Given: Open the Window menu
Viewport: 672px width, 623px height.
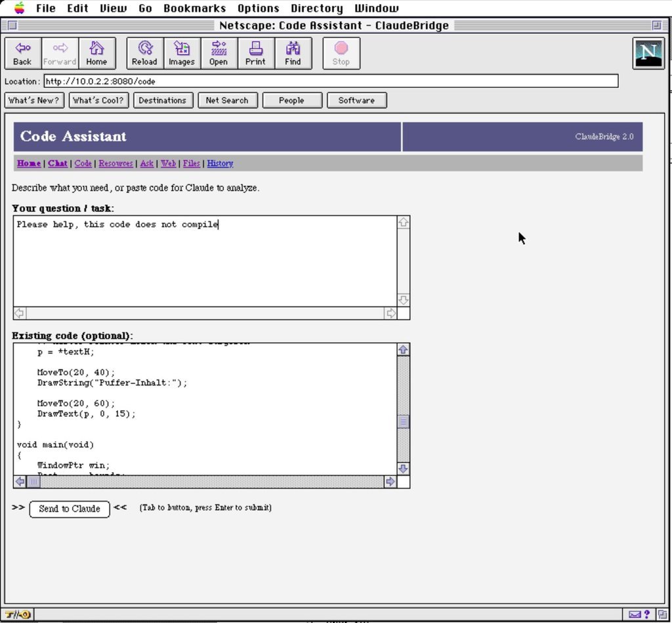Looking at the screenshot, I should click(x=377, y=8).
